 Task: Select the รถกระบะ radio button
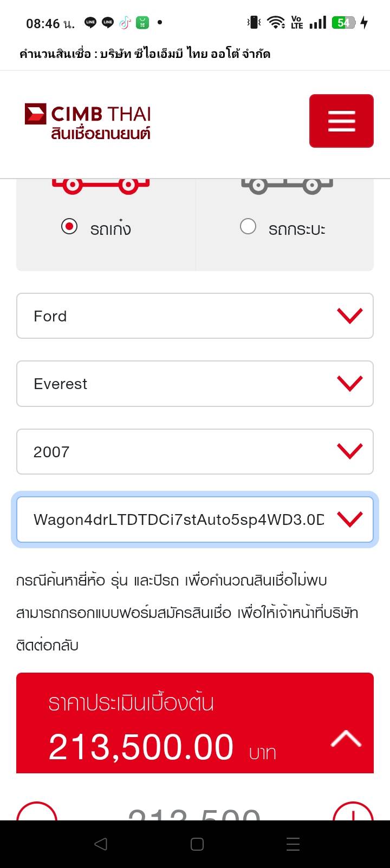tap(248, 226)
